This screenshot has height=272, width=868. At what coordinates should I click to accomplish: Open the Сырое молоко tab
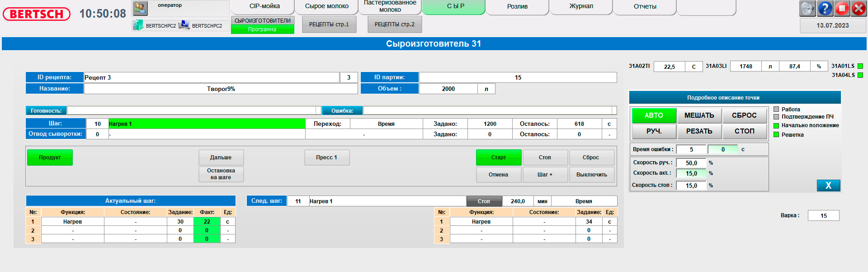pyautogui.click(x=326, y=6)
